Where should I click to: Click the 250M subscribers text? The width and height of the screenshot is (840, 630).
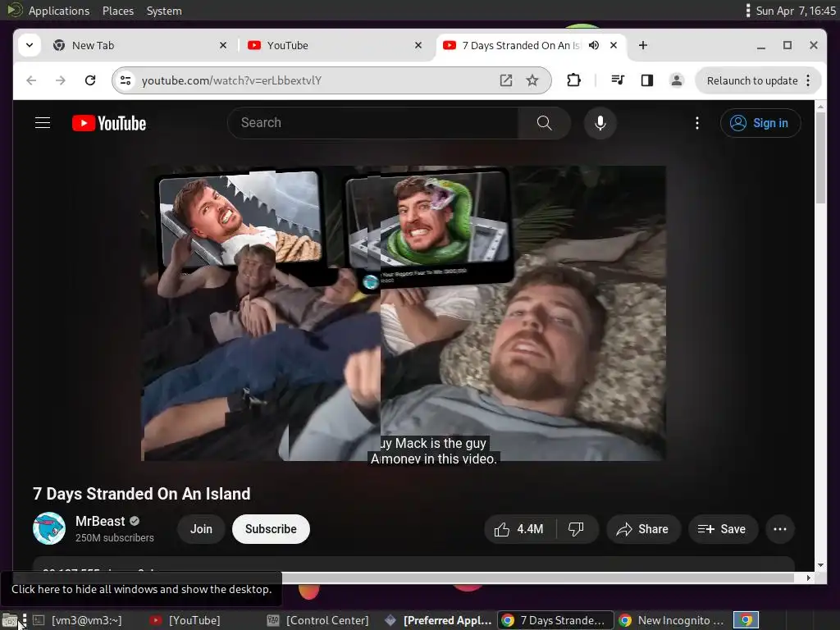(x=115, y=538)
